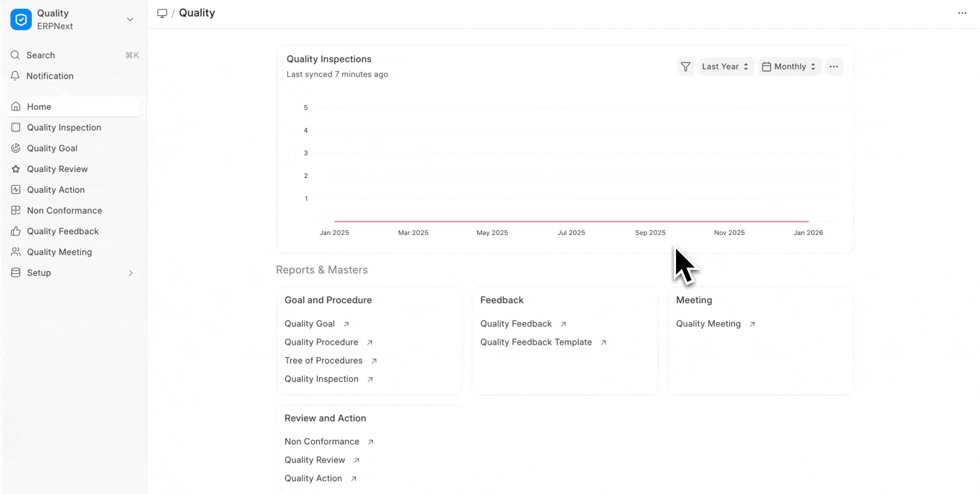Click the chart filter funnel icon
The image size is (980, 494).
(x=685, y=67)
